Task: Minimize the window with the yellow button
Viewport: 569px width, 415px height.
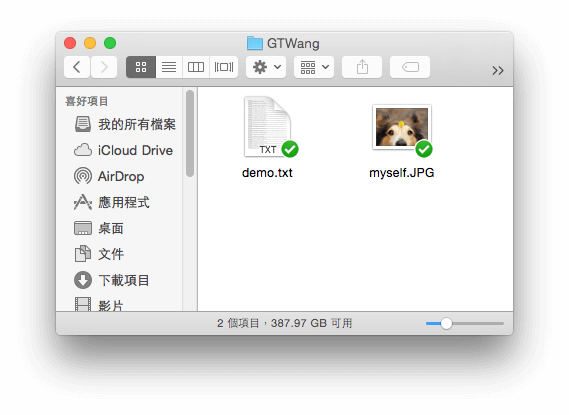Action: pyautogui.click(x=90, y=43)
